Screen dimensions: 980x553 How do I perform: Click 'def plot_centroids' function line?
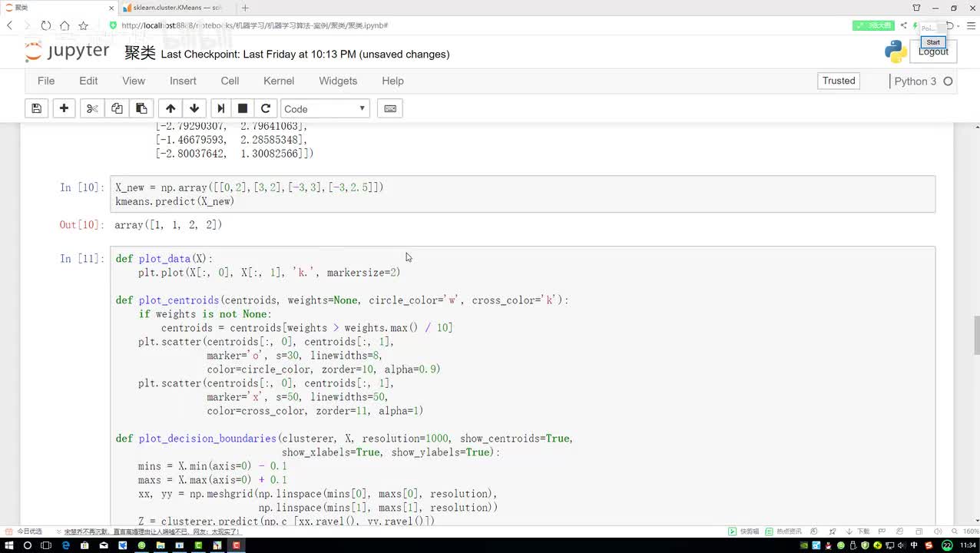coord(343,300)
